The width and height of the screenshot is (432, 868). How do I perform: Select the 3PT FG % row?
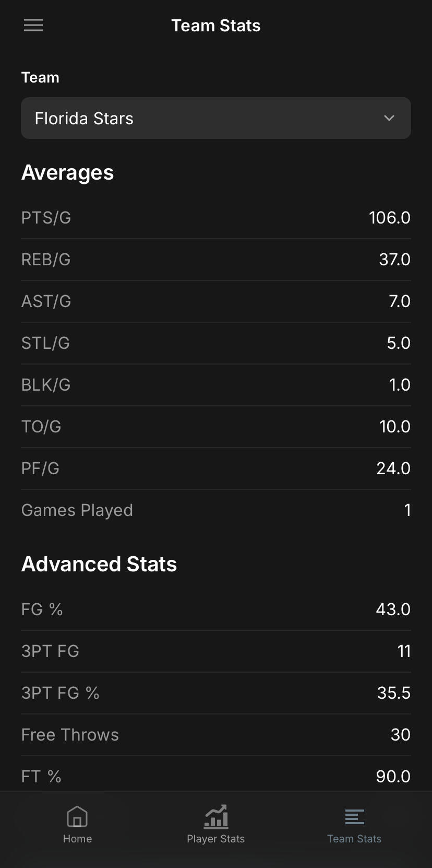215,693
